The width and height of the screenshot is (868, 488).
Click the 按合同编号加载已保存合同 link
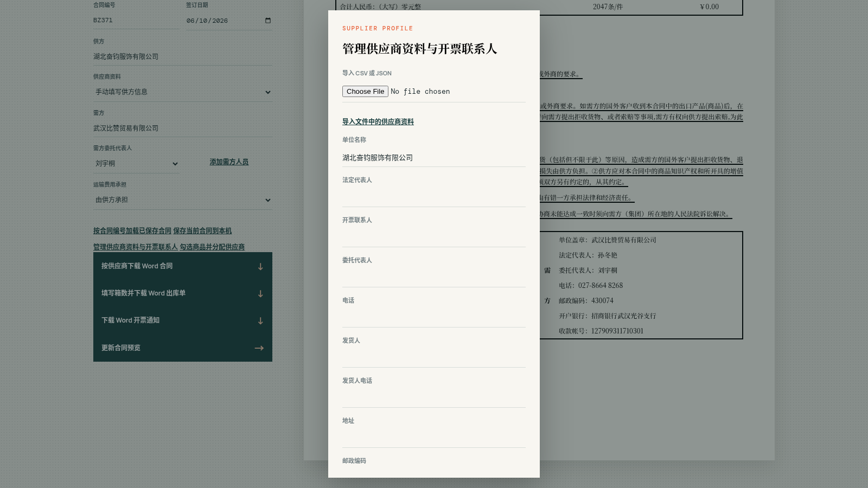(132, 231)
